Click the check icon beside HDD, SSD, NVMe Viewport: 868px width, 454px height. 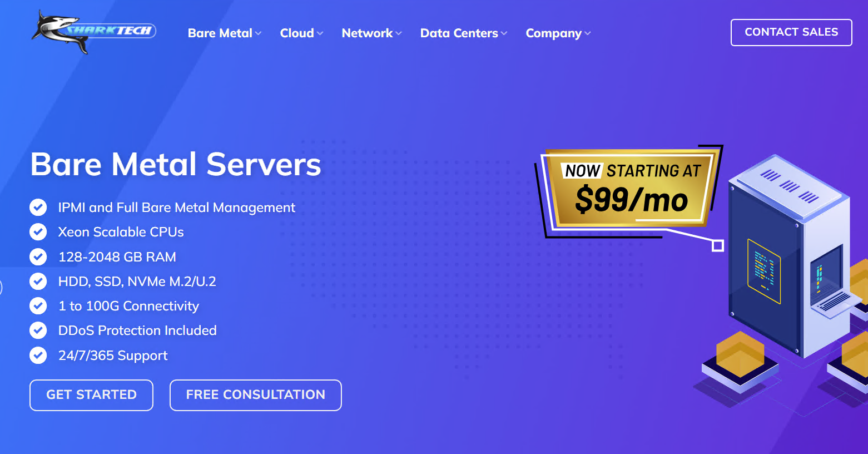click(38, 282)
